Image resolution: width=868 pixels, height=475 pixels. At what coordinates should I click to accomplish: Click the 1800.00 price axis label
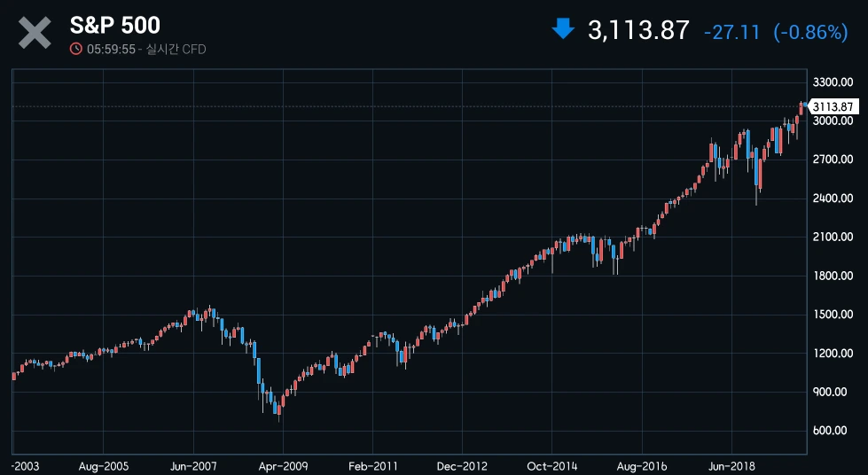833,276
